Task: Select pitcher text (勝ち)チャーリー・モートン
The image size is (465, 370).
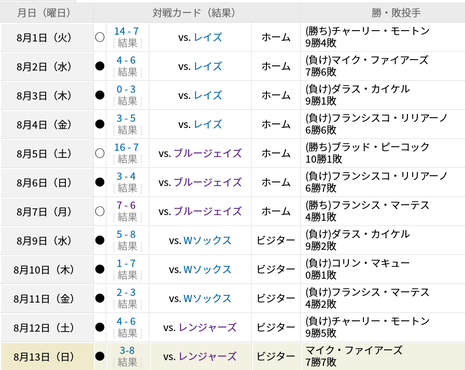Action: tap(368, 31)
